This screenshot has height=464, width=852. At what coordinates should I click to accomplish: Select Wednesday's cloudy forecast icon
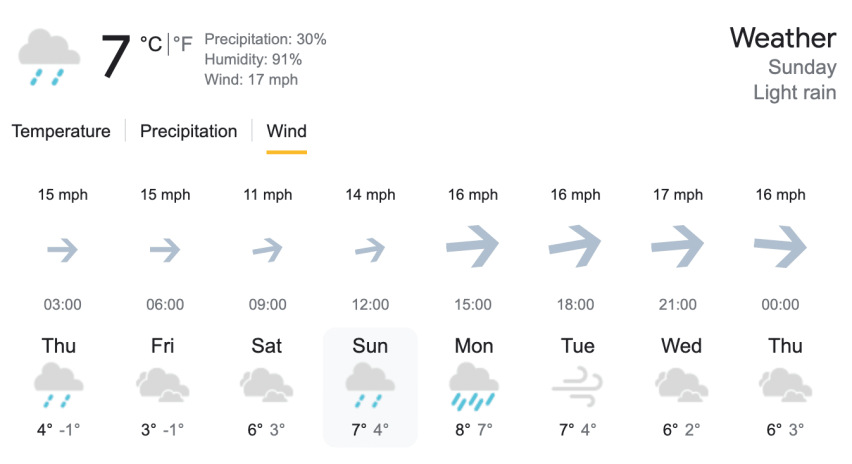click(x=681, y=386)
